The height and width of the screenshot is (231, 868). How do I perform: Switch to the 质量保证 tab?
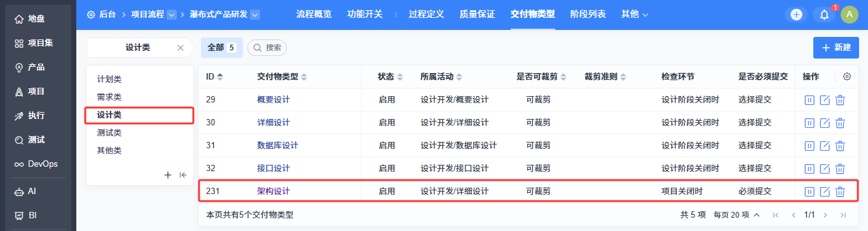[x=477, y=14]
